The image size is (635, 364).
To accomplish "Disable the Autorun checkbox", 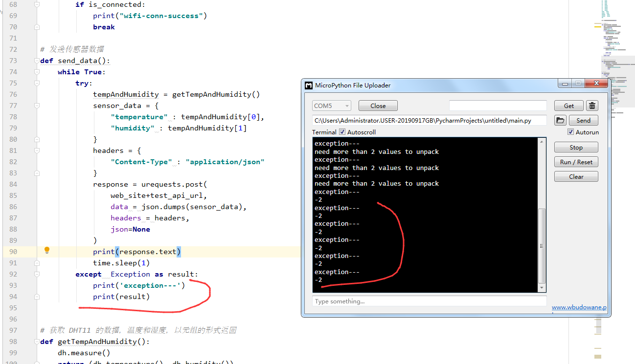I will (570, 132).
